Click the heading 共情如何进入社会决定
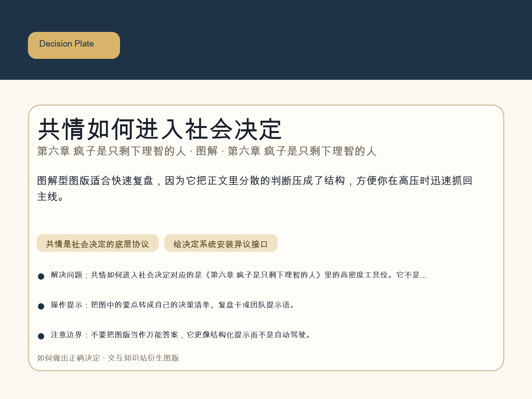Viewport: 532px width, 399px height. point(160,129)
